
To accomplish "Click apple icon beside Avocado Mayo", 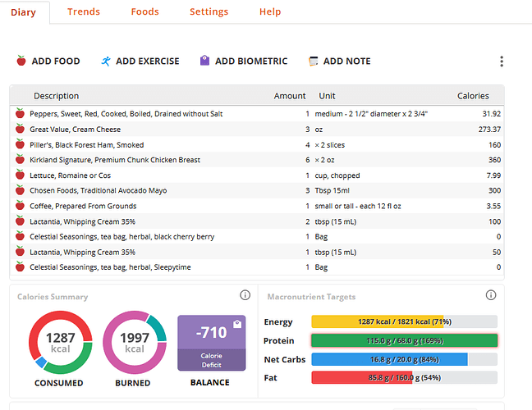I will 20,190.
